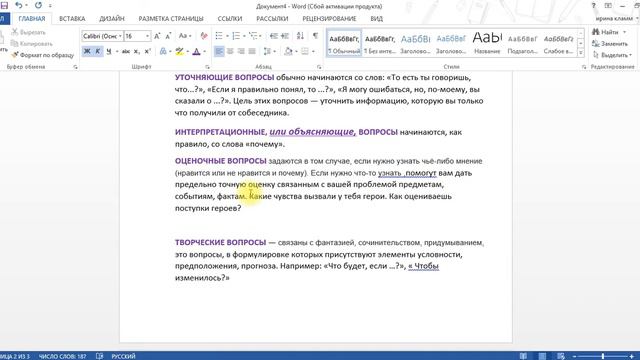The image size is (640, 360).
Task: Open the Ссылки tab
Action: [230, 19]
